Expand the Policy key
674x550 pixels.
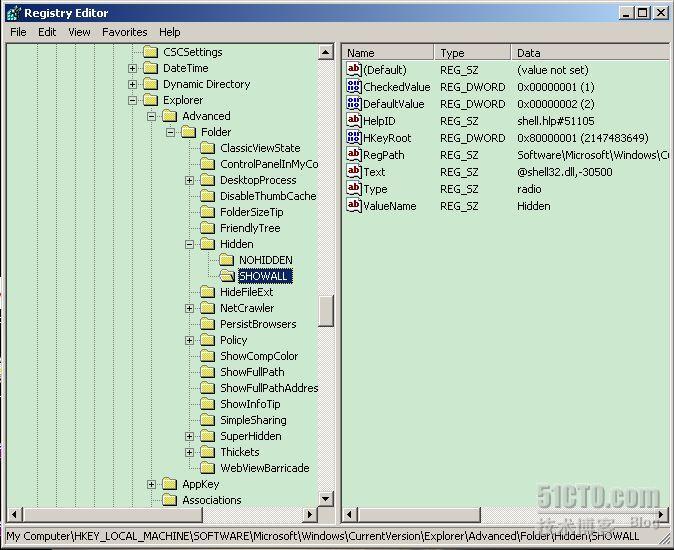coord(190,340)
